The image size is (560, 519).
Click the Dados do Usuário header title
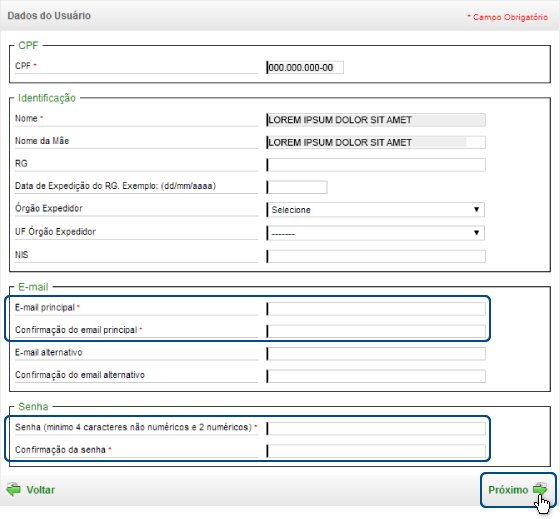tap(49, 16)
